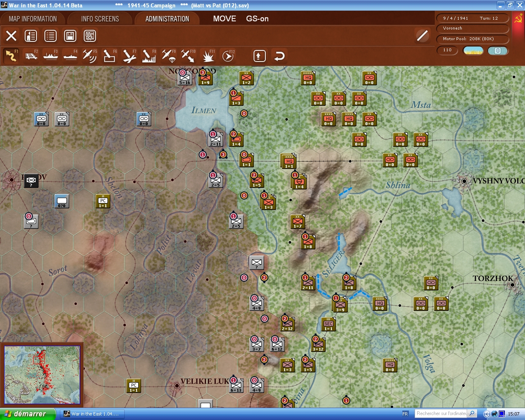Select the F1 Move mode icon
The image size is (525, 420).
[11, 56]
